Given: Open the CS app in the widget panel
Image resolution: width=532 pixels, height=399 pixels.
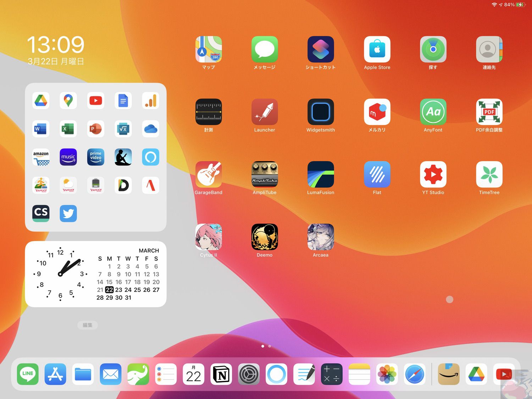Looking at the screenshot, I should point(41,213).
